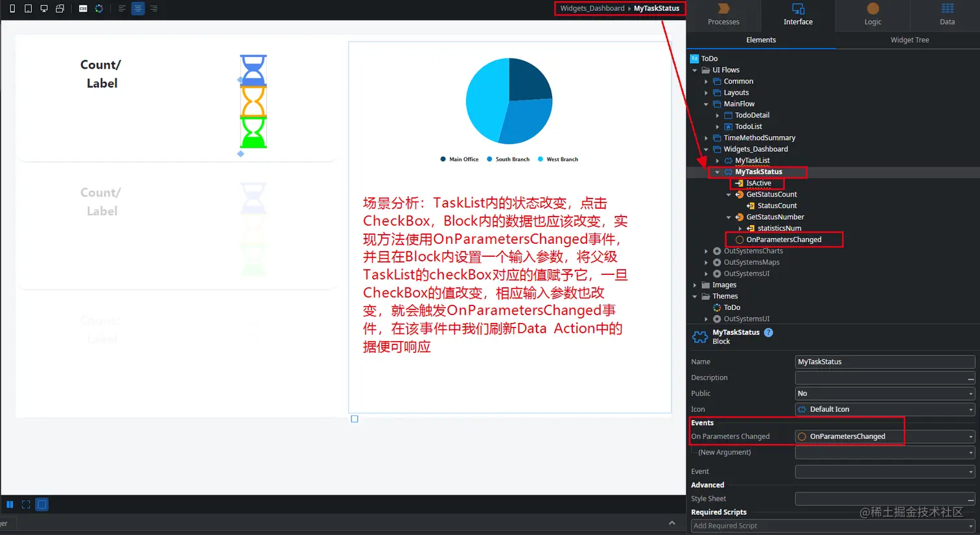This screenshot has height=535, width=980.
Task: Switch preview to tablet device
Action: pos(28,8)
